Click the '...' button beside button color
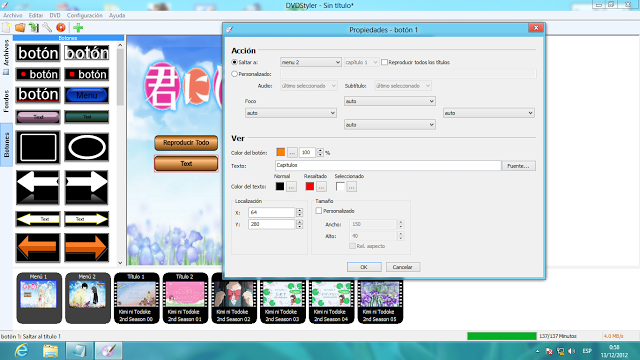This screenshot has height=360, width=640. [292, 153]
